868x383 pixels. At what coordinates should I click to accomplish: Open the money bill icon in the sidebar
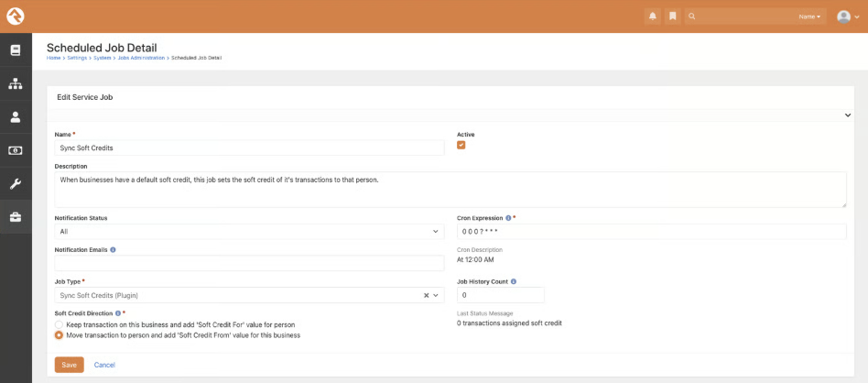tap(16, 150)
